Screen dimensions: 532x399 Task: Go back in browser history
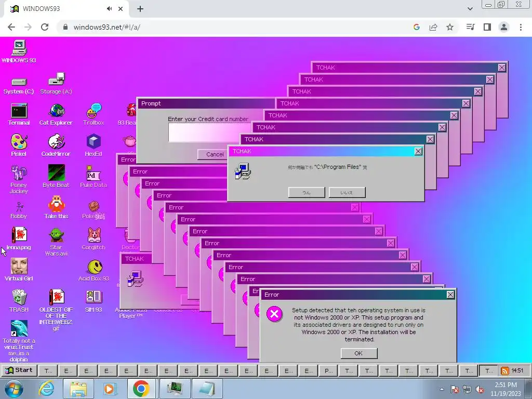11,27
